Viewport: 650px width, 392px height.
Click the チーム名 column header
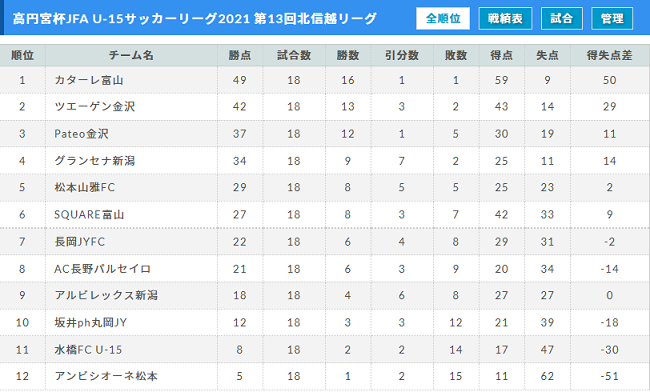[131, 56]
